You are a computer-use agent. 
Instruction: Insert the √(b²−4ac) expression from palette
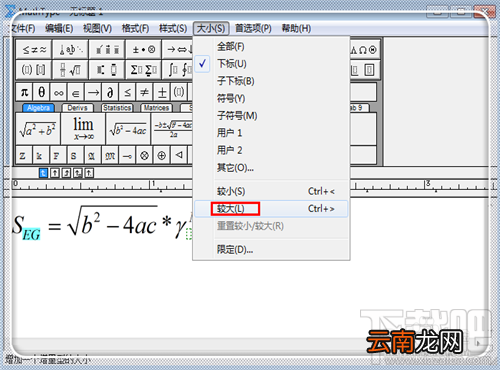128,129
